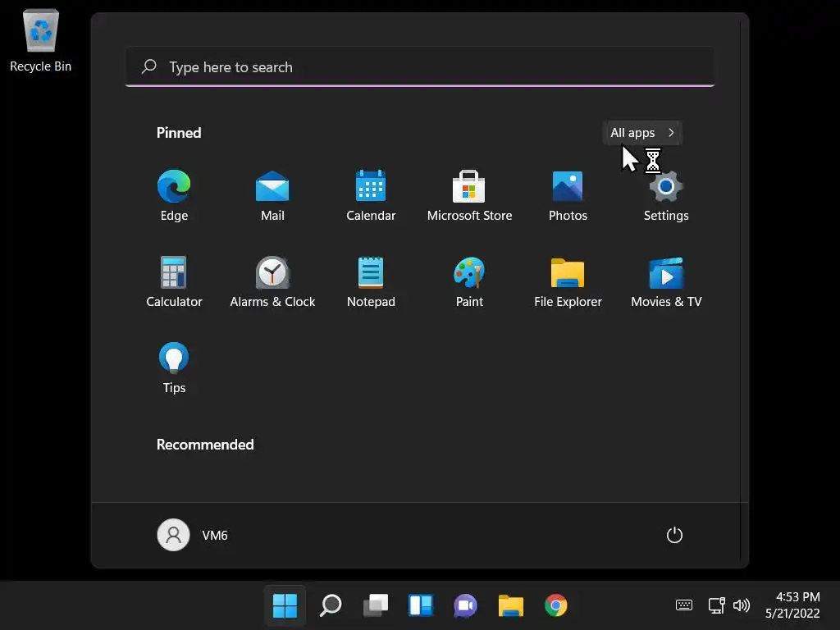Open the network status tray icon
The image size is (840, 630).
[716, 605]
